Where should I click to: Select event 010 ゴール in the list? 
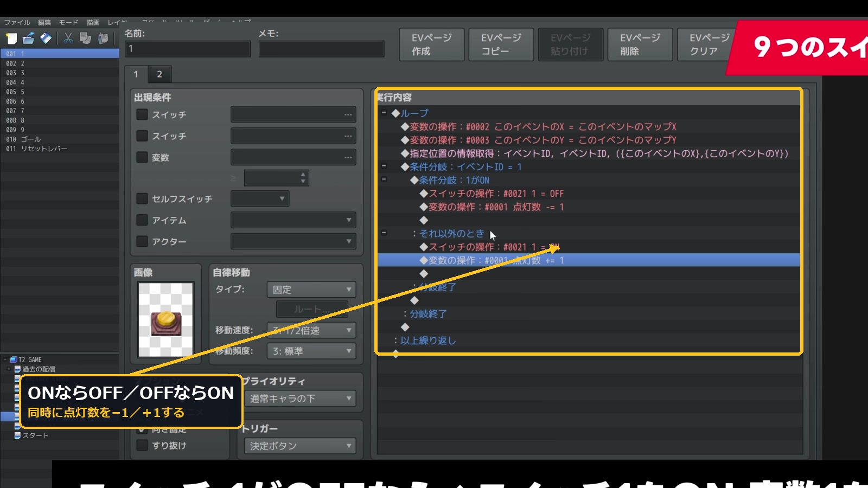[x=60, y=139]
